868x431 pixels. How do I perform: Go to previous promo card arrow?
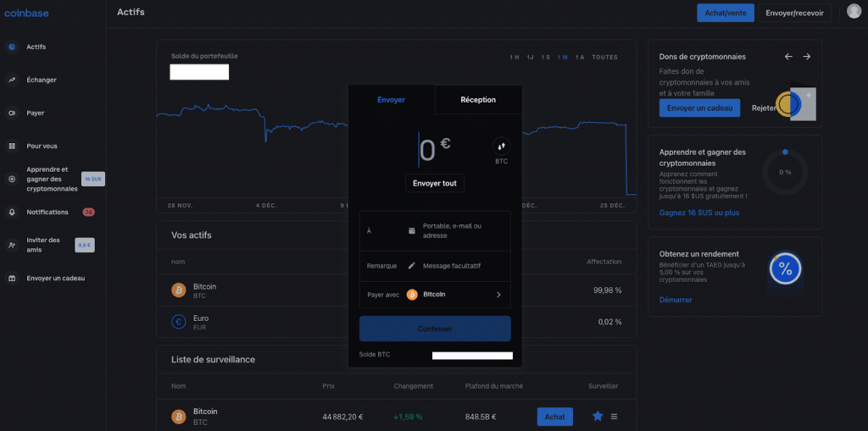point(789,57)
